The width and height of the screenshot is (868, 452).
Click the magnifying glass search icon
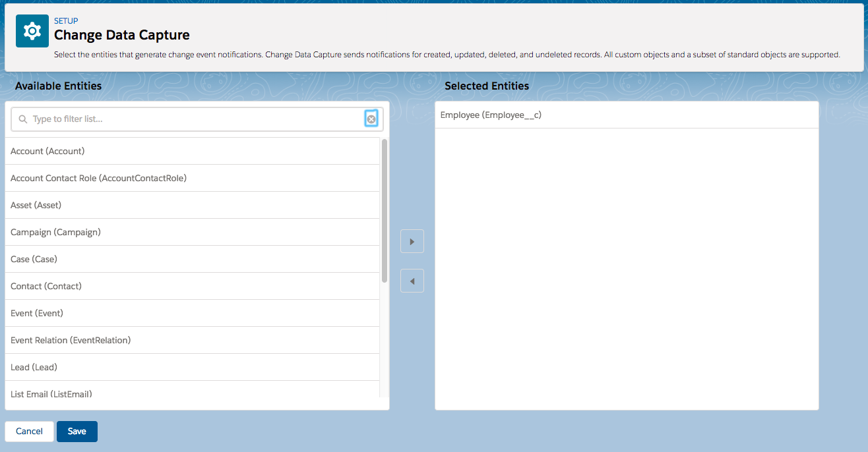22,119
